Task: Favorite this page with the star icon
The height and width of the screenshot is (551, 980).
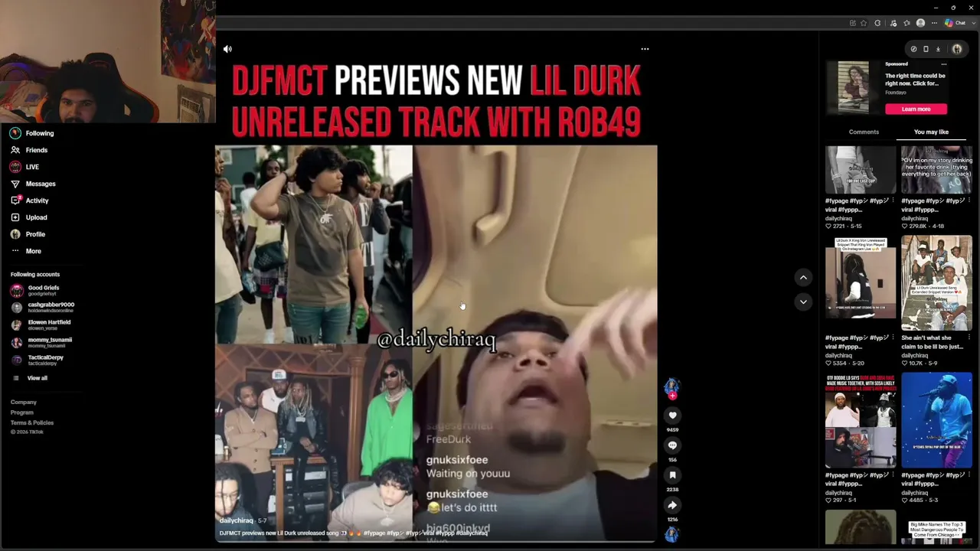Action: pos(864,23)
